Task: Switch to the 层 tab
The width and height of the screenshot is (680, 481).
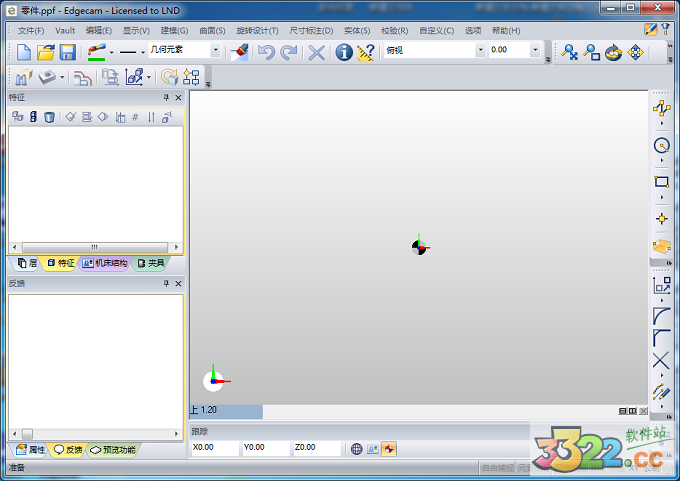Action: click(x=27, y=263)
